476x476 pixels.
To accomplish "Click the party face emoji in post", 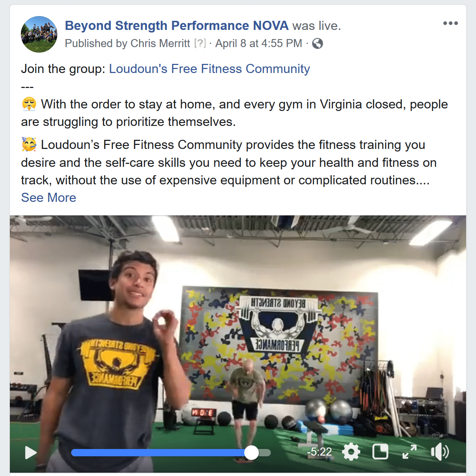I will pyautogui.click(x=29, y=145).
